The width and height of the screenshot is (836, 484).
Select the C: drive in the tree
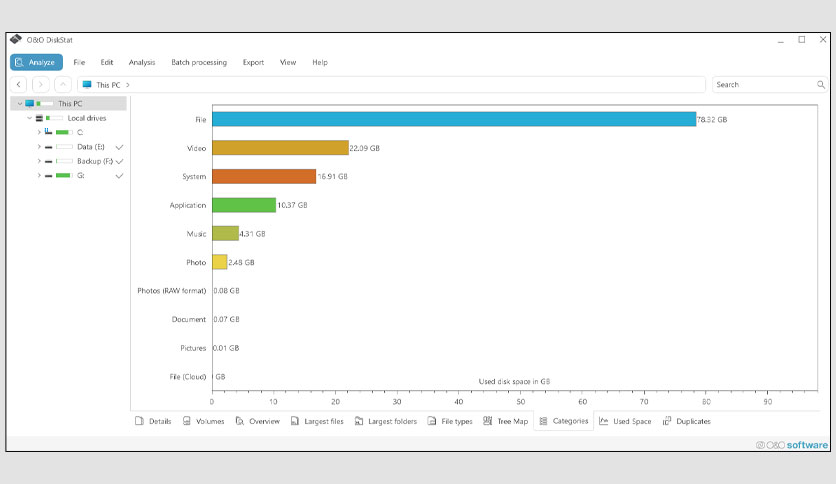[x=80, y=132]
